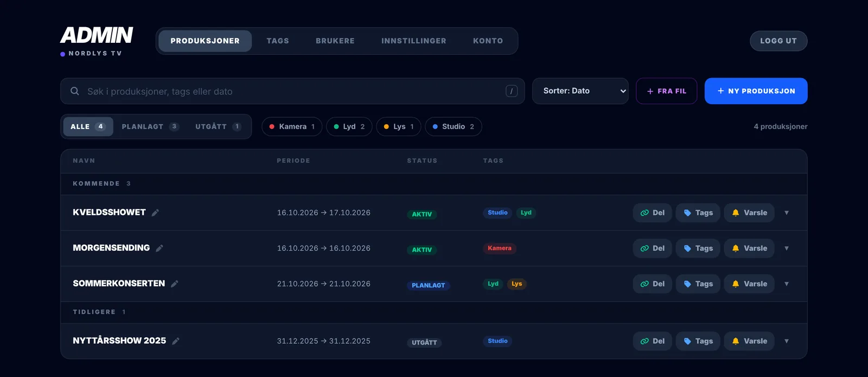Toggle the Kamera tag filter
The height and width of the screenshot is (377, 868).
point(292,127)
